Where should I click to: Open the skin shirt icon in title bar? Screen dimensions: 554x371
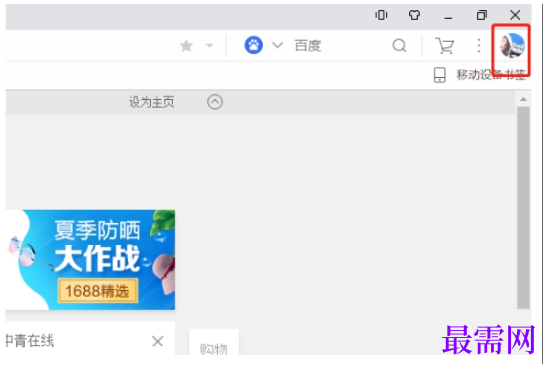click(414, 15)
